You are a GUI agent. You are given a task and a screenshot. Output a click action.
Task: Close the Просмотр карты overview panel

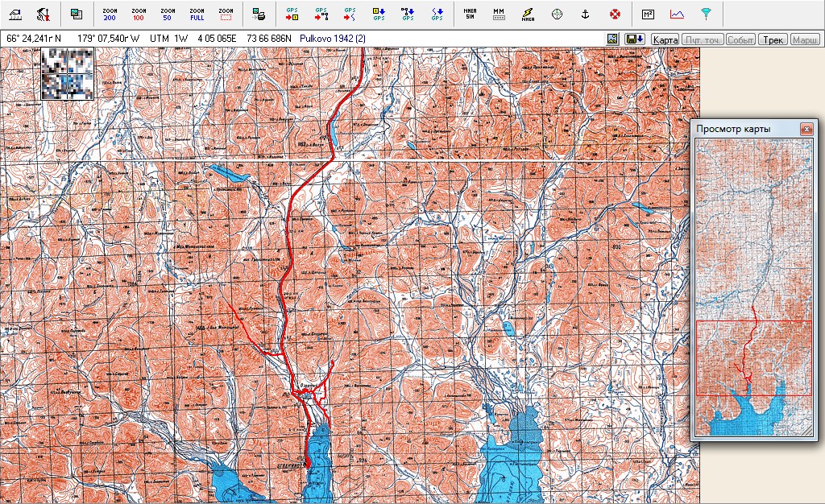(x=806, y=129)
